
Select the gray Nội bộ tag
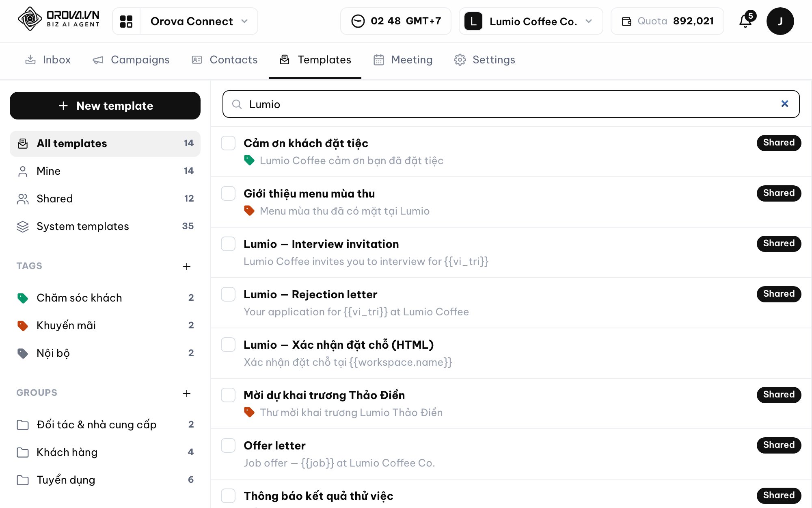(x=105, y=353)
